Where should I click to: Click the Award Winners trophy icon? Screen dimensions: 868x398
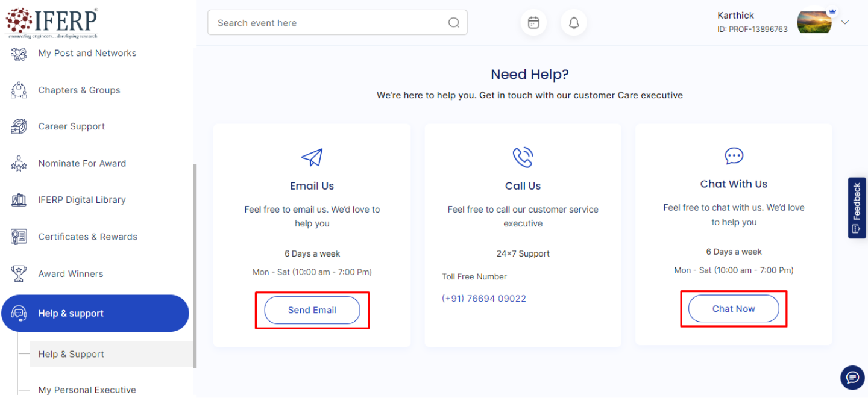[19, 273]
